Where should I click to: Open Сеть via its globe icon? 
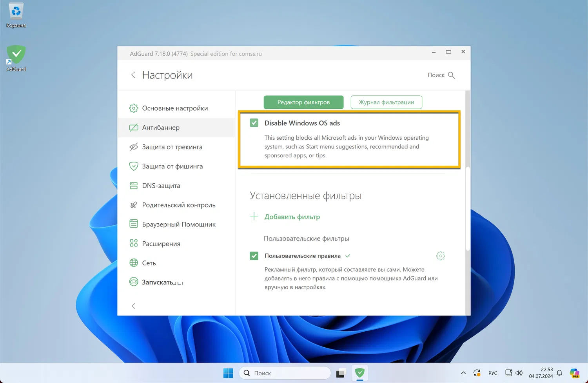pyautogui.click(x=134, y=263)
